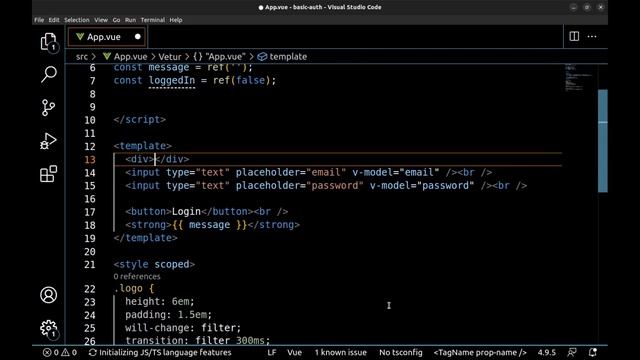640x360 pixels.
Task: Click the Vetur breadcrumb
Action: click(x=170, y=57)
